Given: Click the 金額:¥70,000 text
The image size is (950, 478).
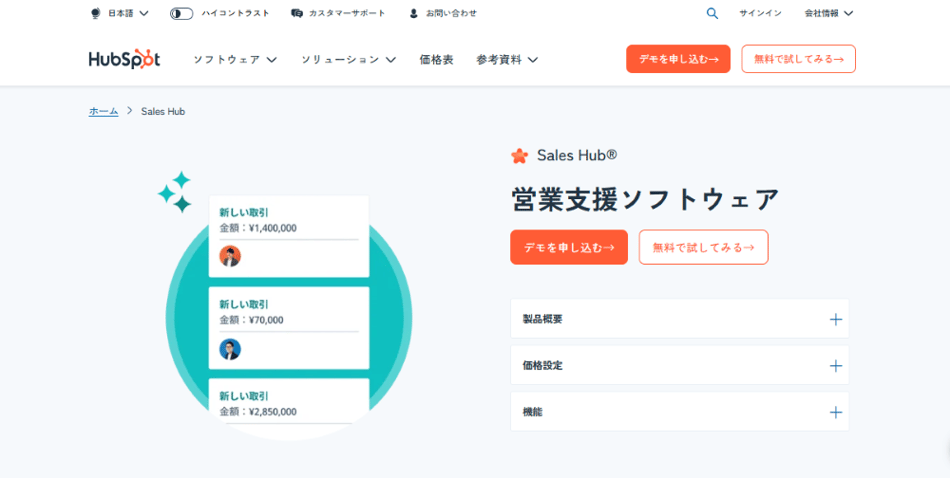Looking at the screenshot, I should [251, 320].
